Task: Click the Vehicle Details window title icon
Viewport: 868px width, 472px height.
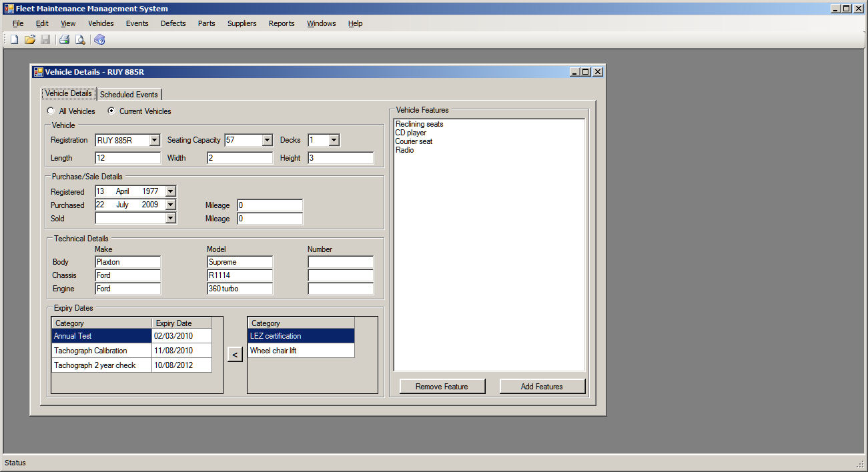Action: [x=38, y=72]
